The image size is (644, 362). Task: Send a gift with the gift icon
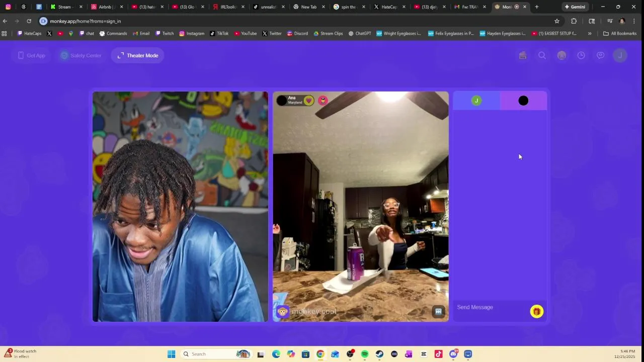[x=536, y=312]
